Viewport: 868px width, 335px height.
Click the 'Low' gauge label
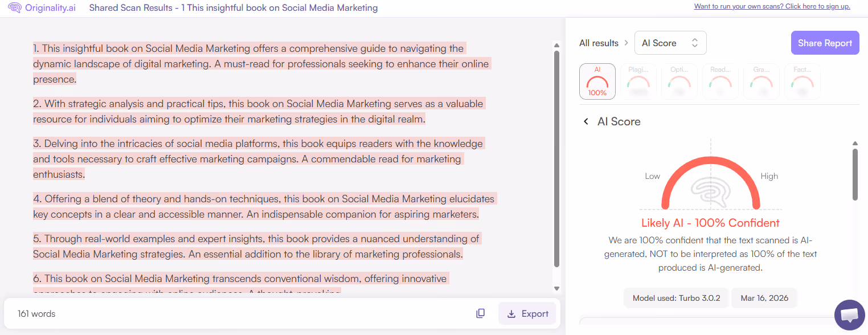pos(652,176)
